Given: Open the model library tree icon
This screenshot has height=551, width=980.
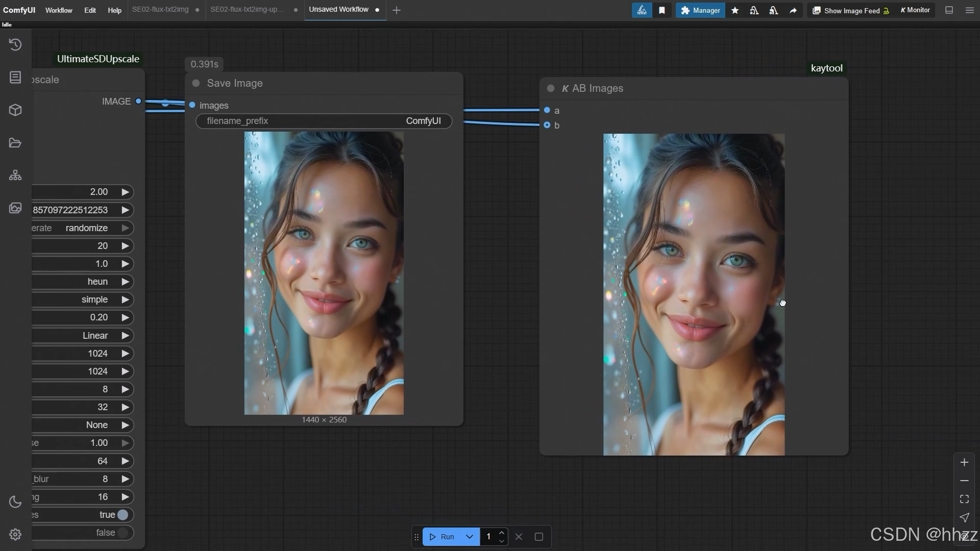Looking at the screenshot, I should tap(15, 176).
